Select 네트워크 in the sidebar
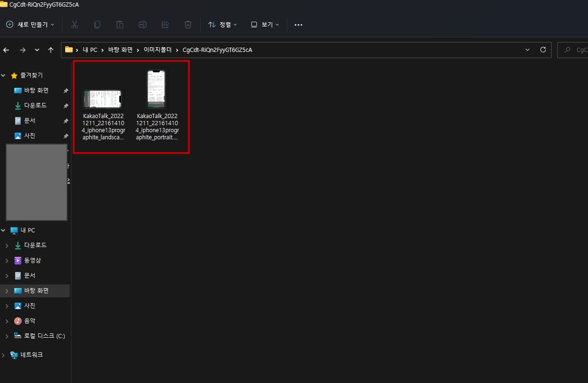 (32, 355)
